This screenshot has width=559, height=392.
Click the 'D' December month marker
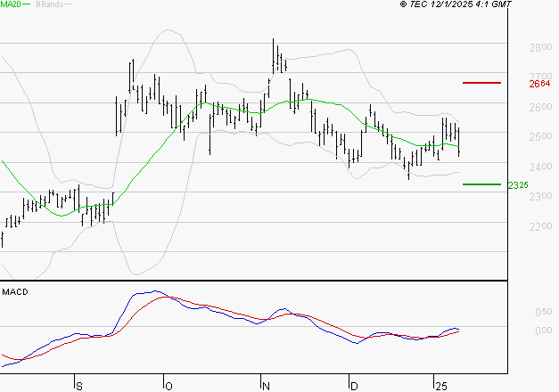point(353,385)
